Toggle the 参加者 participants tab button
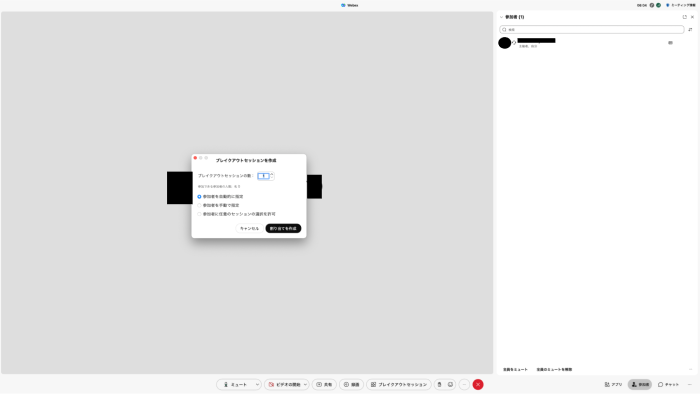 click(640, 384)
